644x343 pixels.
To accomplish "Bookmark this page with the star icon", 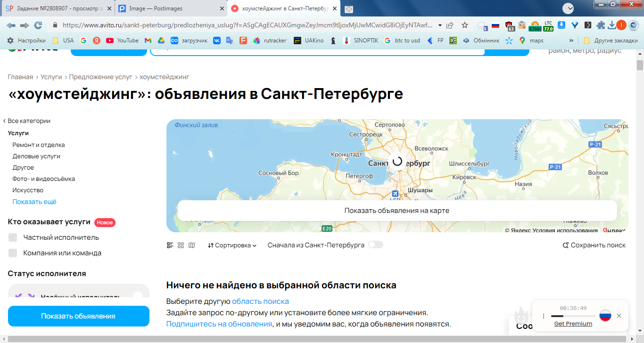I will pos(465,25).
